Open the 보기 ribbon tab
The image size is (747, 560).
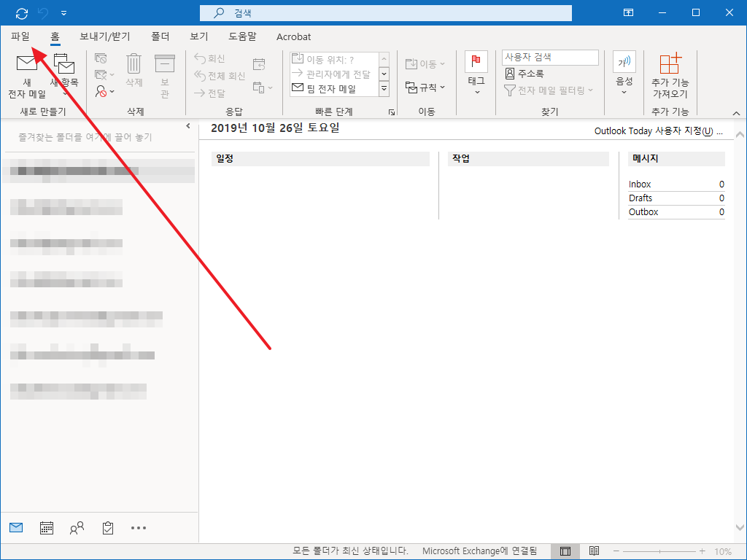click(198, 36)
